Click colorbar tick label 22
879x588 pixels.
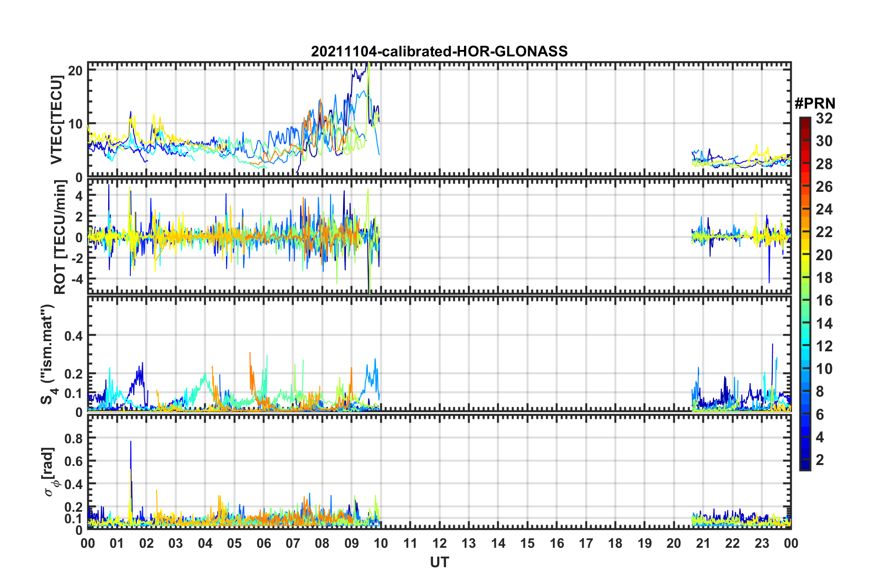(x=824, y=232)
